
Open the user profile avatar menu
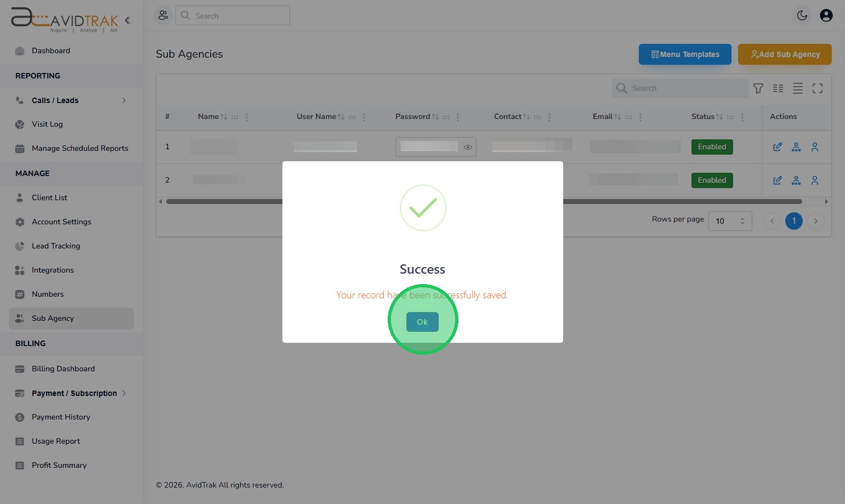(826, 15)
